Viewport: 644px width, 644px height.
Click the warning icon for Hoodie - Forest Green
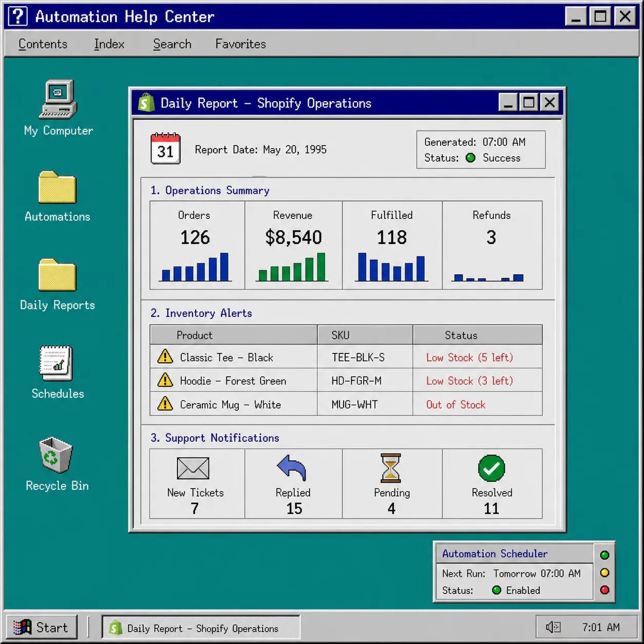click(x=165, y=380)
